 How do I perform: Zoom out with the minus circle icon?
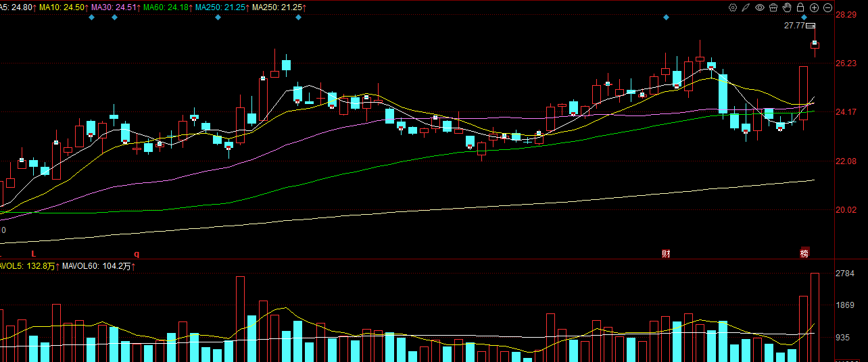pos(827,7)
